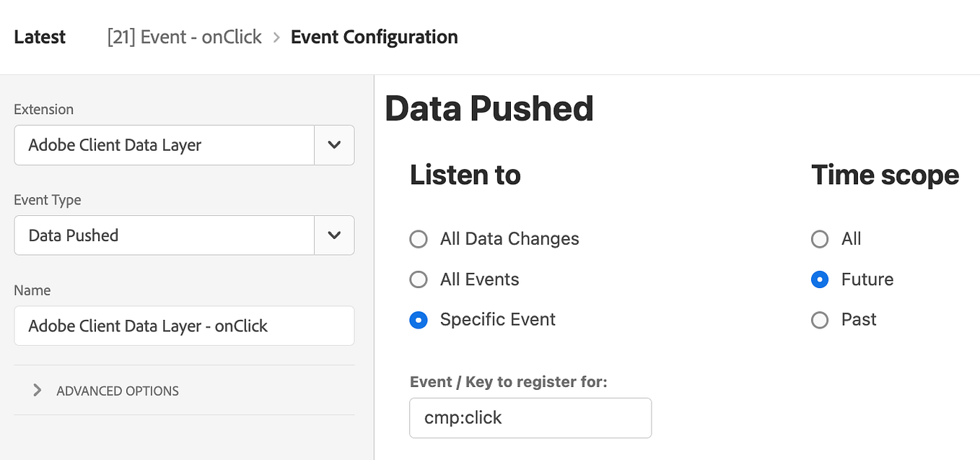The image size is (980, 460).
Task: Open the Adobe Client Data Layer extension combo box
Action: pyautogui.click(x=165, y=145)
